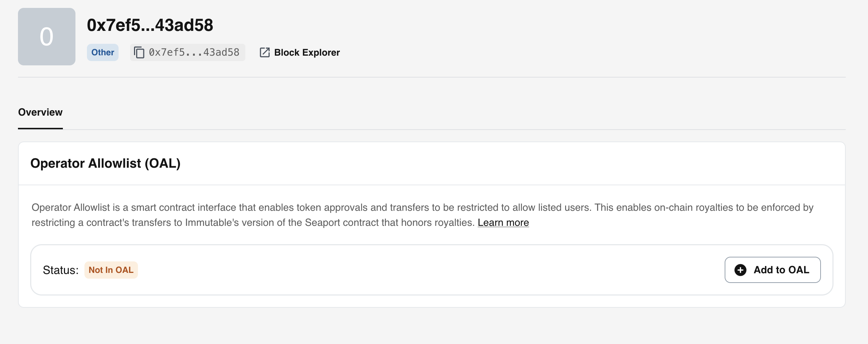Click the words "Seaport contract that honors royalties"
Screen dimensions: 868x344
(x=389, y=223)
